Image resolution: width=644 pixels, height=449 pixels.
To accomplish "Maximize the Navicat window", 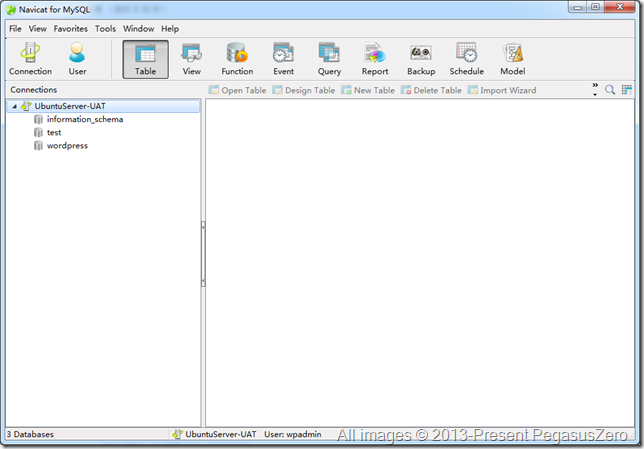I will pos(595,7).
